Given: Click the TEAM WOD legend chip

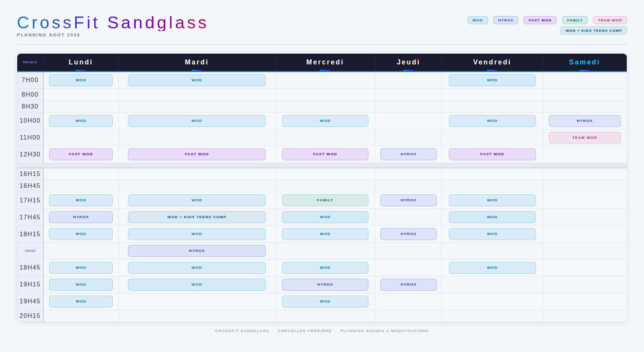Looking at the screenshot, I should [x=610, y=20].
